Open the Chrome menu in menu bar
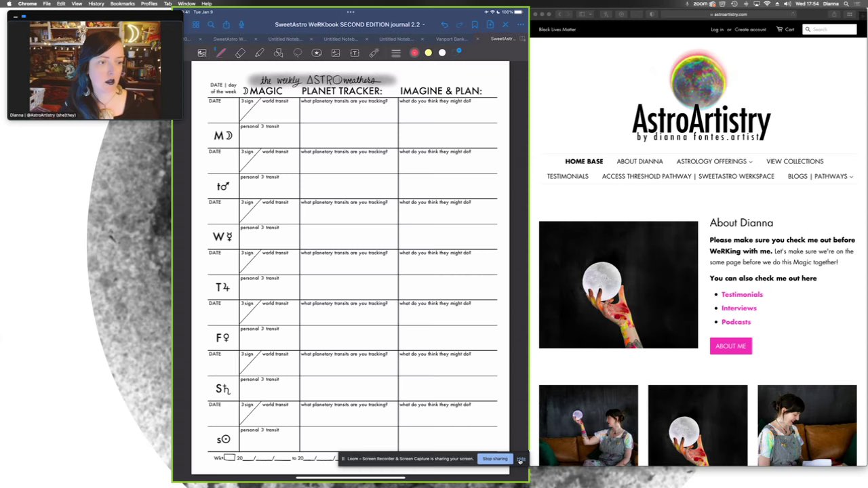868x488 pixels. click(x=27, y=3)
